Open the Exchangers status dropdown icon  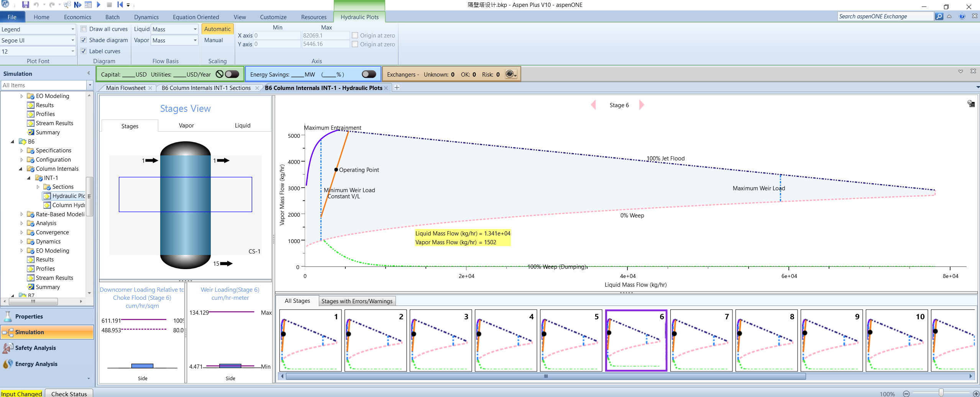511,74
